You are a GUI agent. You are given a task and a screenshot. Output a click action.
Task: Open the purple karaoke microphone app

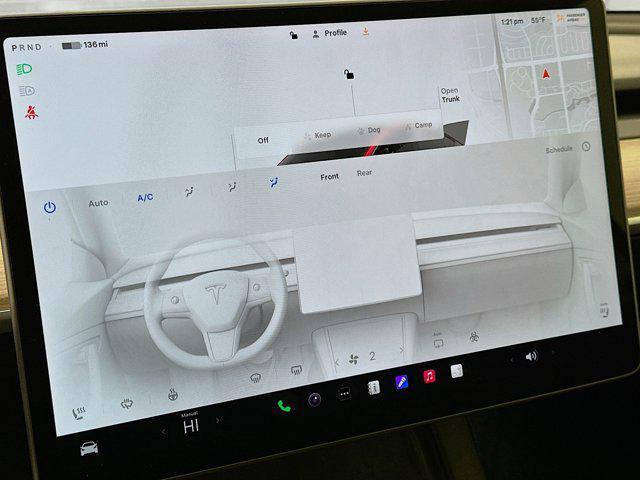402,382
